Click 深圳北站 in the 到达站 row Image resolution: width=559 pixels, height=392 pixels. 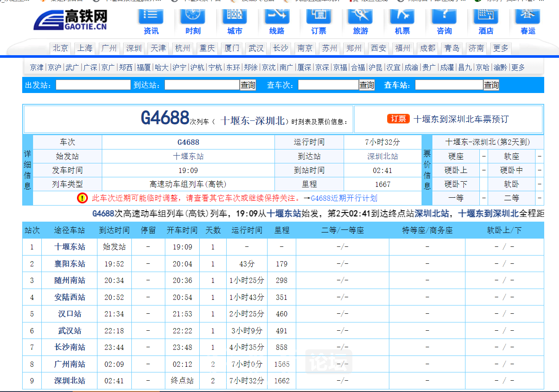pyautogui.click(x=383, y=156)
